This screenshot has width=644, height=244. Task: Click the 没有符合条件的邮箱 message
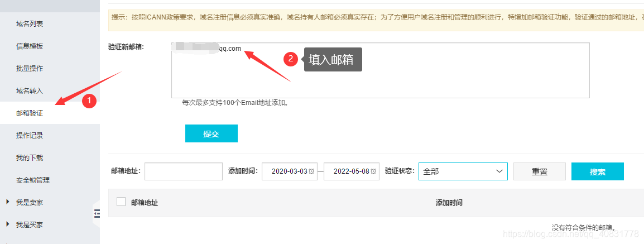tap(584, 227)
